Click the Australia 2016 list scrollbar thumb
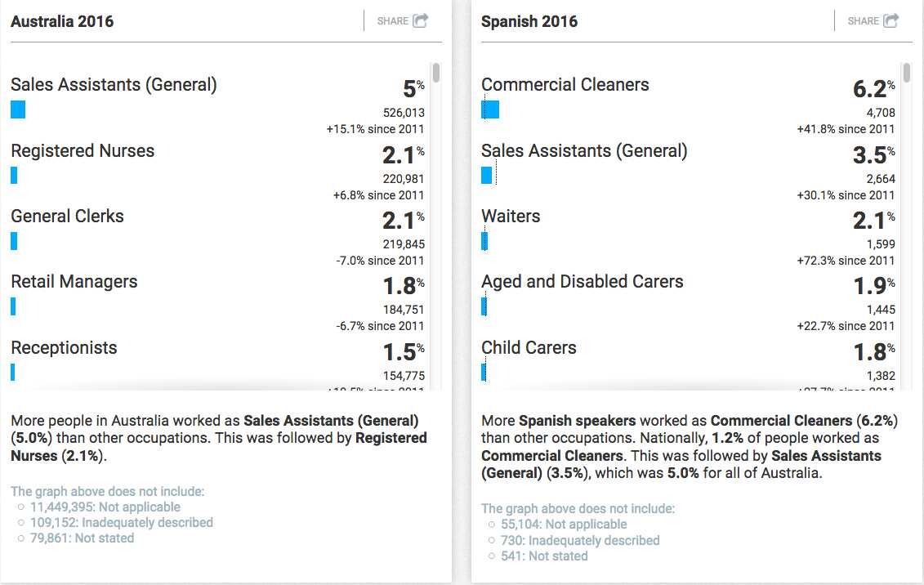The width and height of the screenshot is (924, 585). pyautogui.click(x=436, y=73)
